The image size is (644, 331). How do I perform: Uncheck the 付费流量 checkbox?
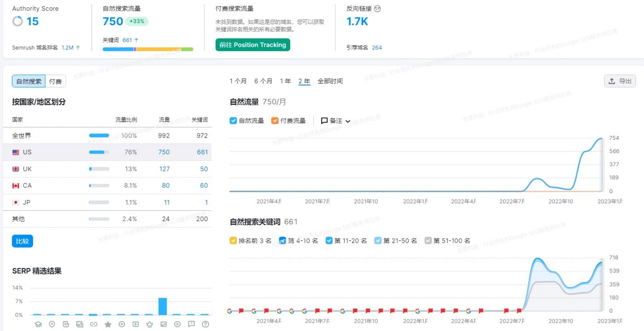point(275,121)
